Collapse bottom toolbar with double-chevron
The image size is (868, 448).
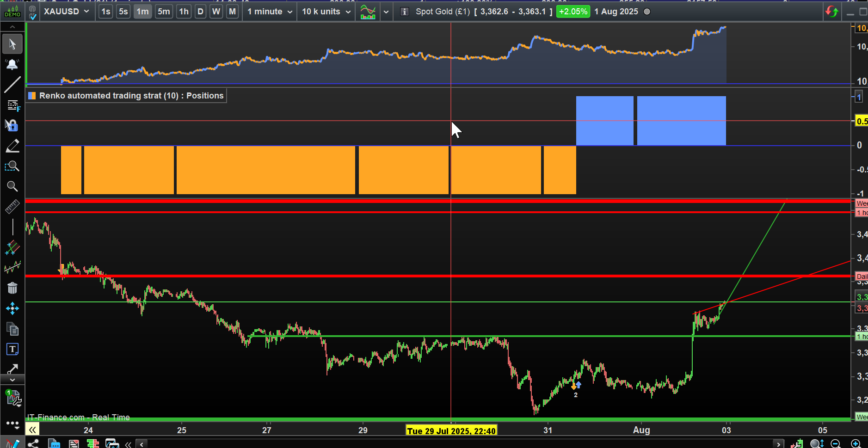coord(128,444)
